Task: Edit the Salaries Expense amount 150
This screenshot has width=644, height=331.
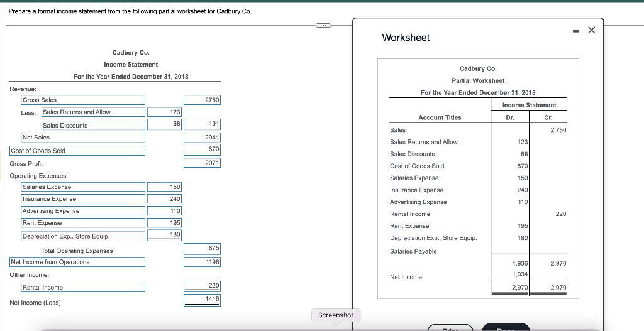Action: point(164,187)
